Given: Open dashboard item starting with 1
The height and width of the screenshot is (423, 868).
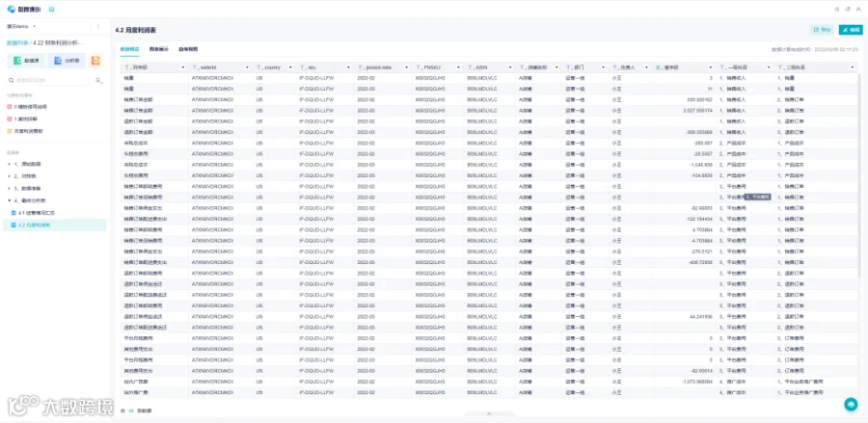Looking at the screenshot, I should pyautogui.click(x=22, y=119).
